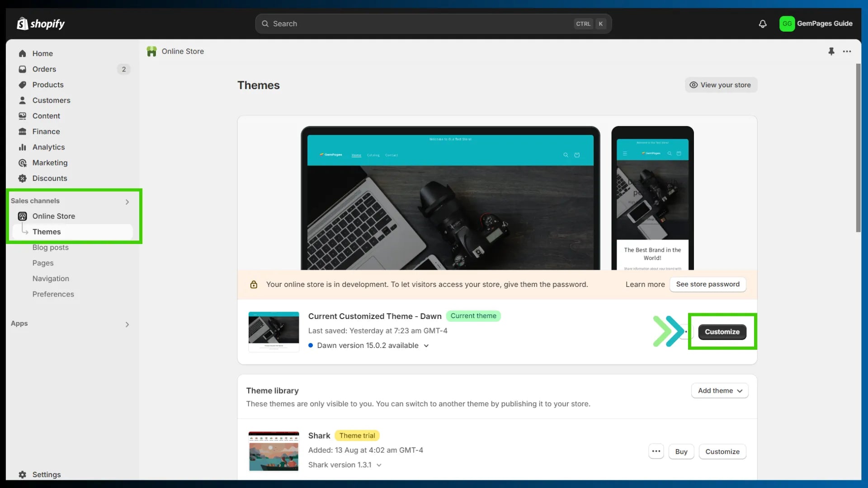Open the notifications bell
The height and width of the screenshot is (488, 868).
pos(763,23)
